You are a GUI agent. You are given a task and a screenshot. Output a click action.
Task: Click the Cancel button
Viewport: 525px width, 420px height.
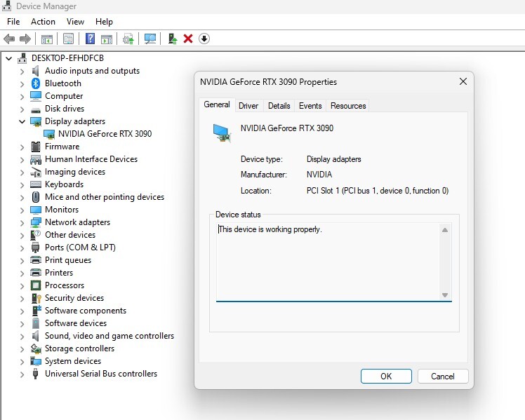443,377
